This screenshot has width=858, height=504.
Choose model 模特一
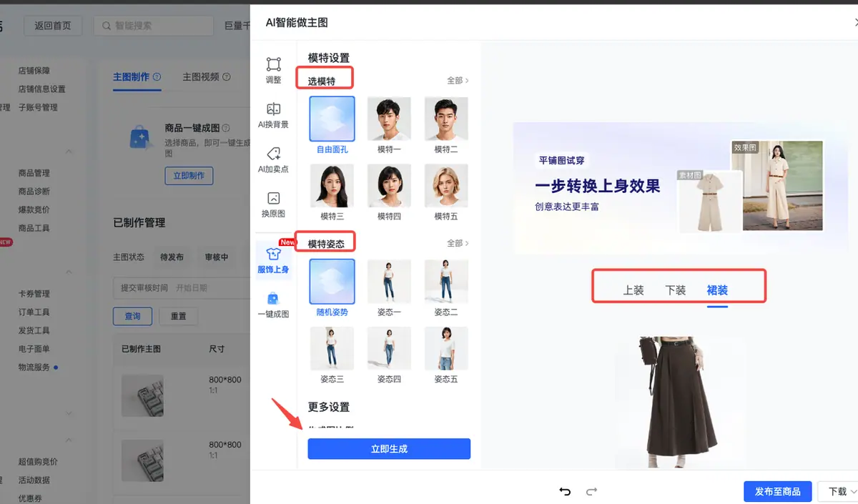coord(389,119)
